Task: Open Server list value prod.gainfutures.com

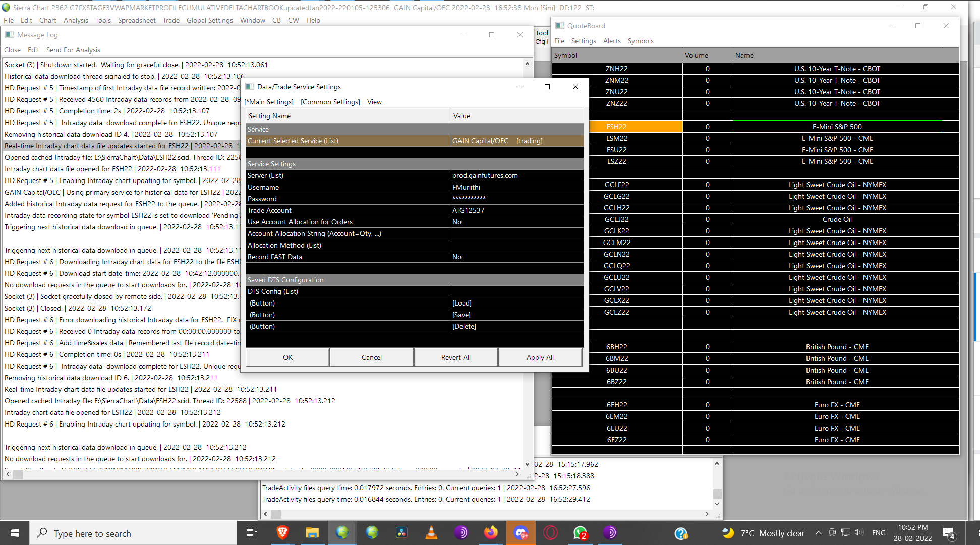Action: click(x=516, y=175)
